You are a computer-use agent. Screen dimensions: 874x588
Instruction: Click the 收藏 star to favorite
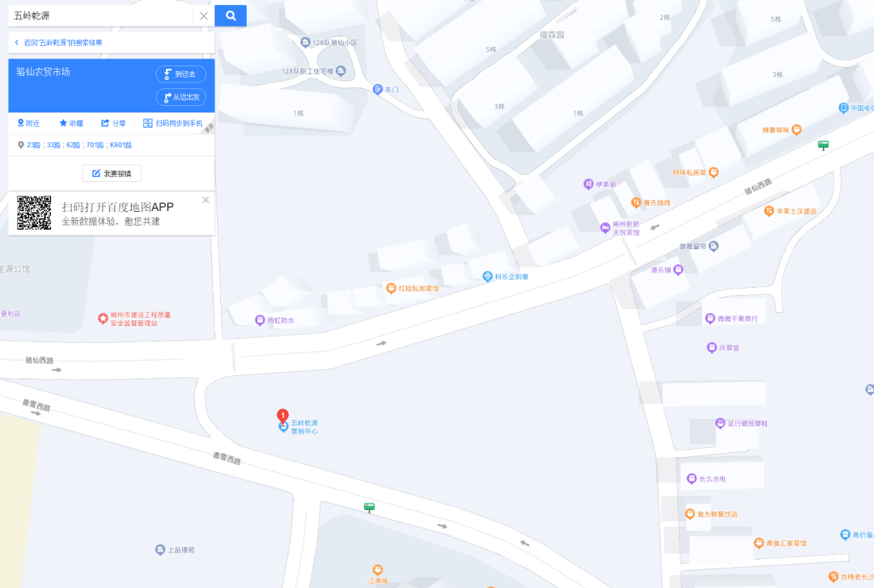(71, 123)
